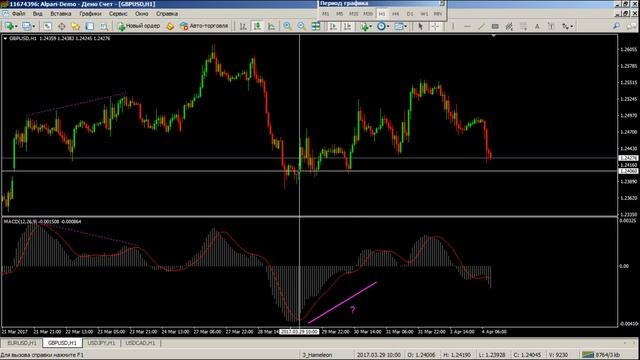This screenshot has width=640, height=360.
Task: Open the Вставка menu
Action: (x=61, y=13)
